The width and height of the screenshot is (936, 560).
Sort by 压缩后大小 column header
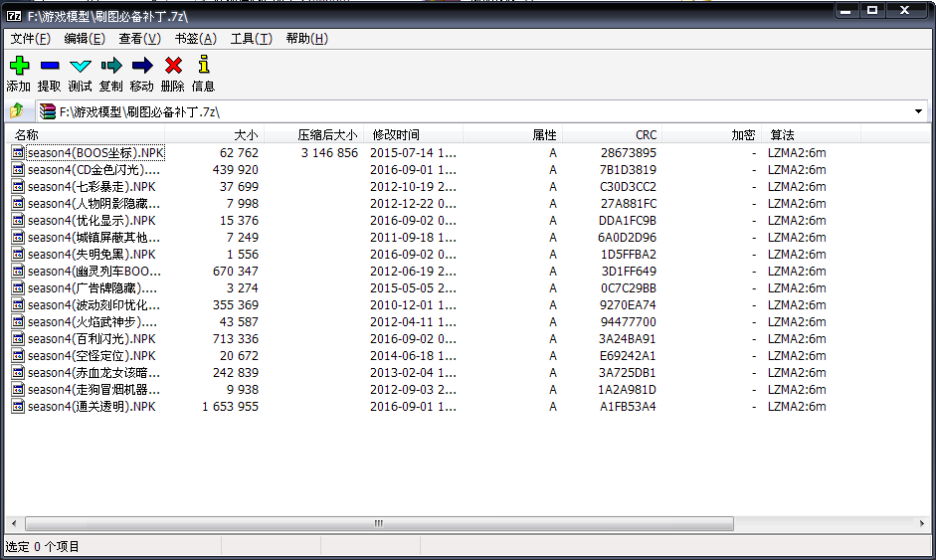[314, 135]
